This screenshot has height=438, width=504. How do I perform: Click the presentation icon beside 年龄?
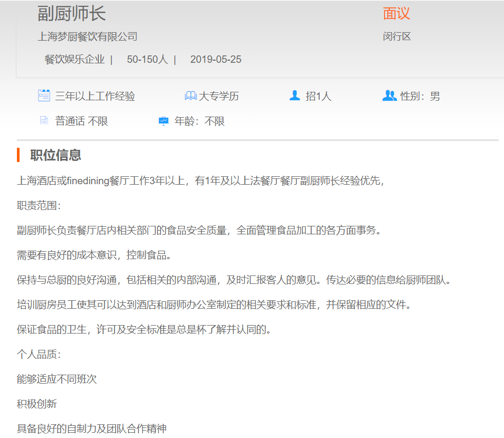point(164,121)
